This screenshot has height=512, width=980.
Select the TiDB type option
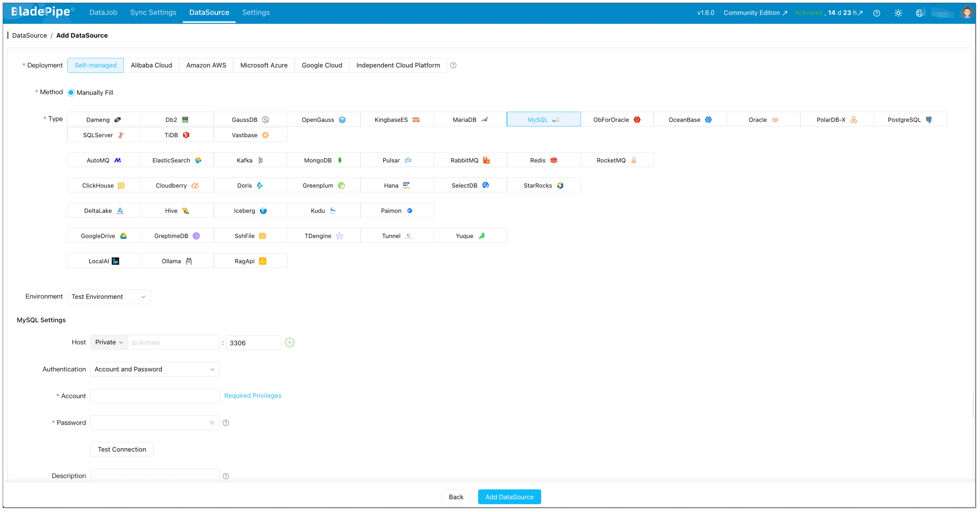177,135
